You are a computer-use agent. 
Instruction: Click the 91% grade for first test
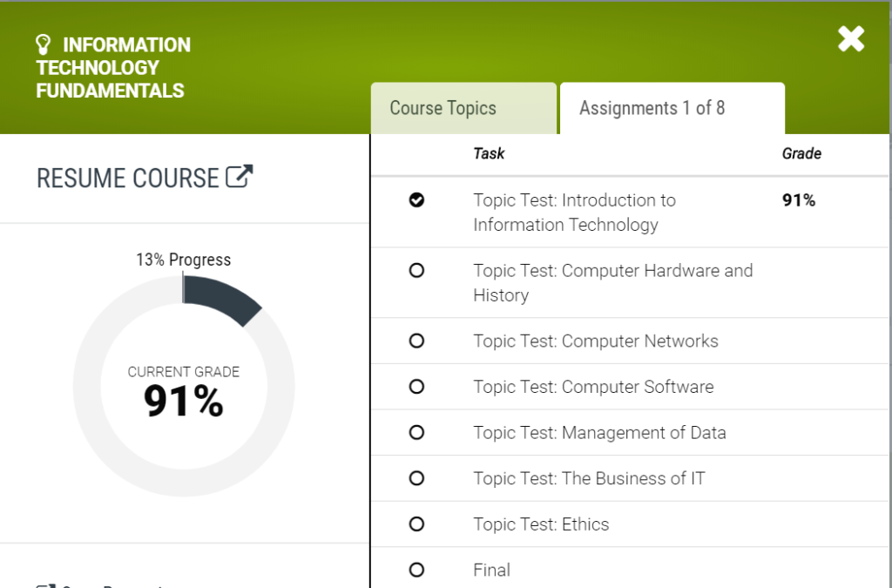pyautogui.click(x=799, y=200)
